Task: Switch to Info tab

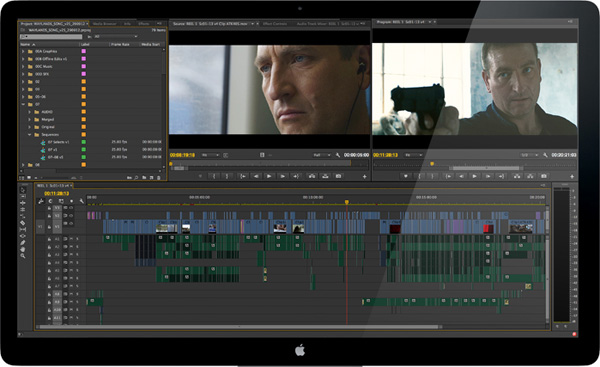Action: 127,24
